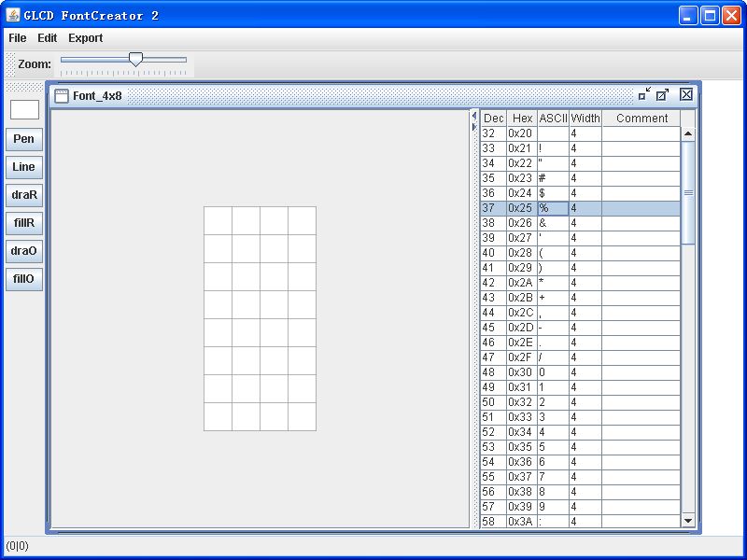
Task: Click the top-left pixel of glyph grid
Action: point(218,220)
